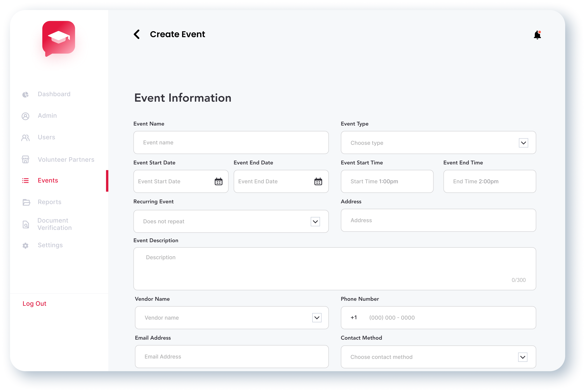Open the Admin sidebar item
Screen dimensions: 586x392
(47, 116)
